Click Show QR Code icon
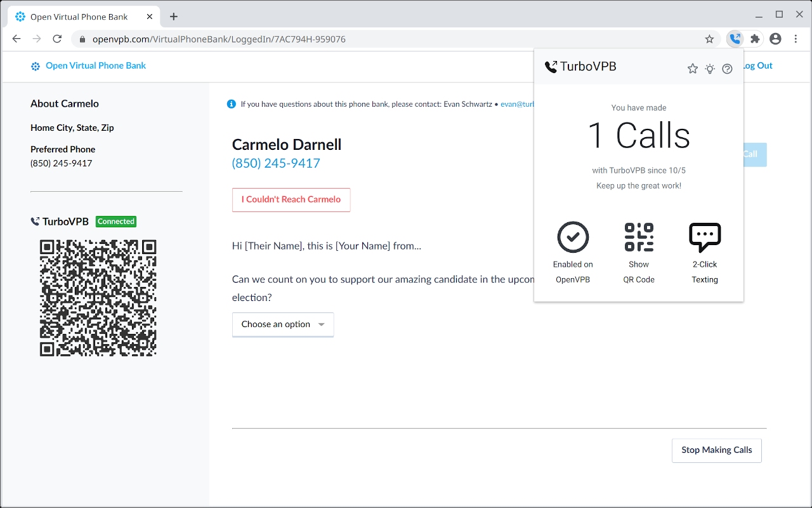812x508 pixels. coord(639,237)
